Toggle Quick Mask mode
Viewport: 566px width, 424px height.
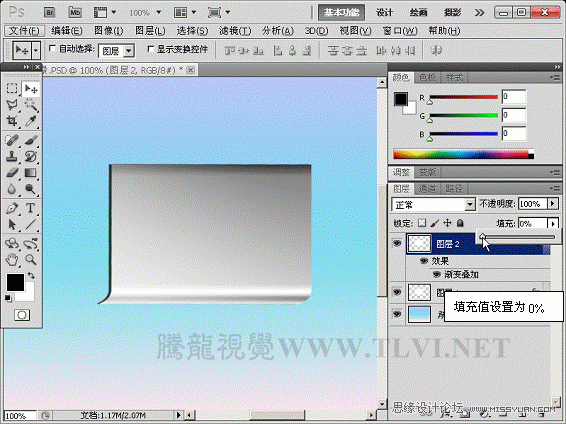point(22,315)
